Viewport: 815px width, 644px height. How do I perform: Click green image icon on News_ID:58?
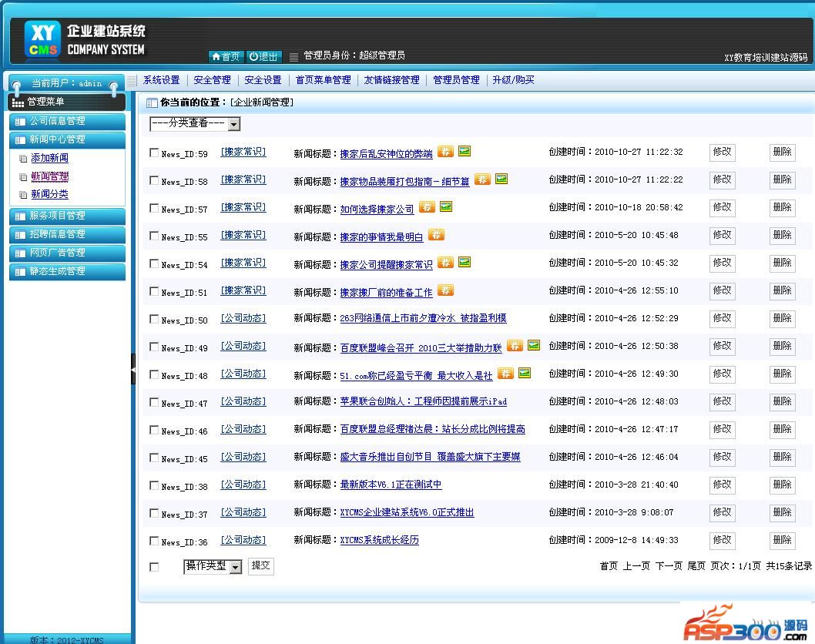pyautogui.click(x=501, y=179)
